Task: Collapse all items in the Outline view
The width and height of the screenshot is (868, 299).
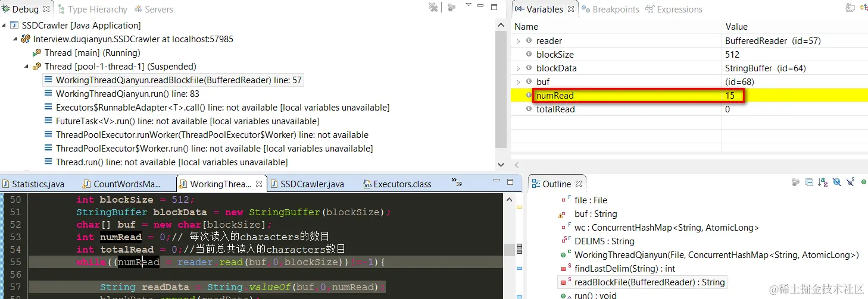Action: click(809, 182)
